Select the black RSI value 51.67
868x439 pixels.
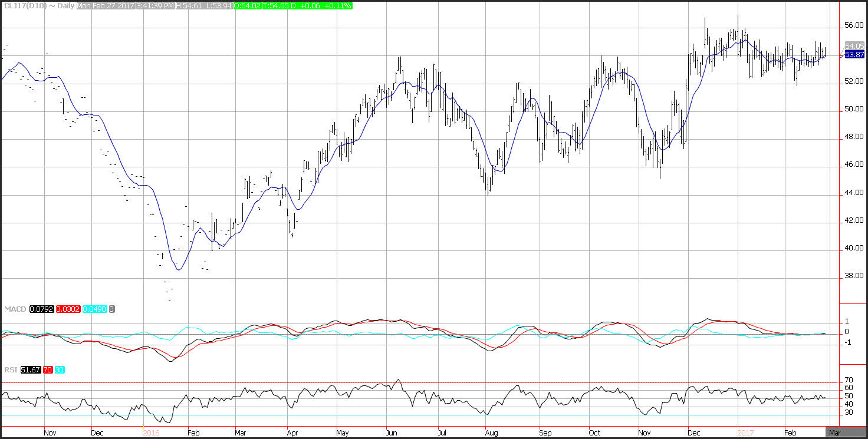(29, 369)
